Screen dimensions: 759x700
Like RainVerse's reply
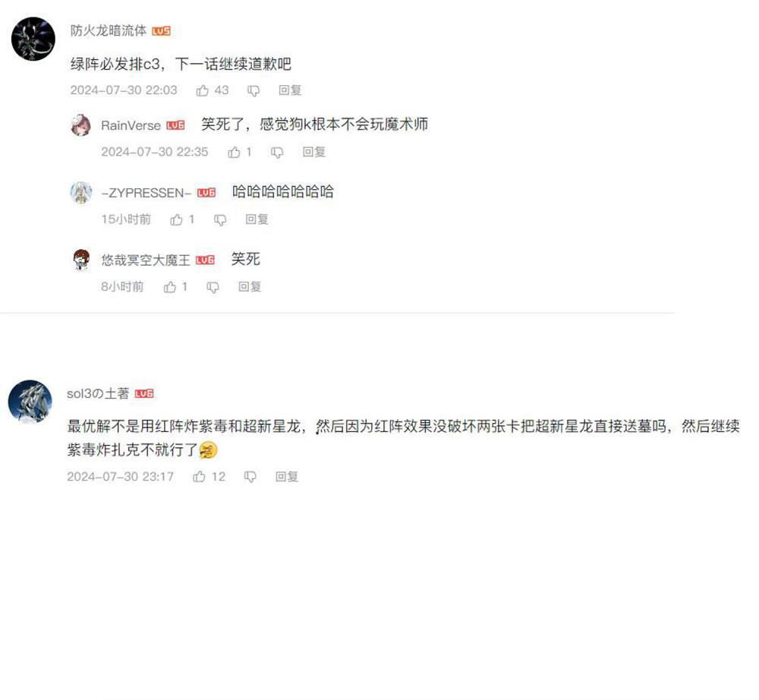234,153
